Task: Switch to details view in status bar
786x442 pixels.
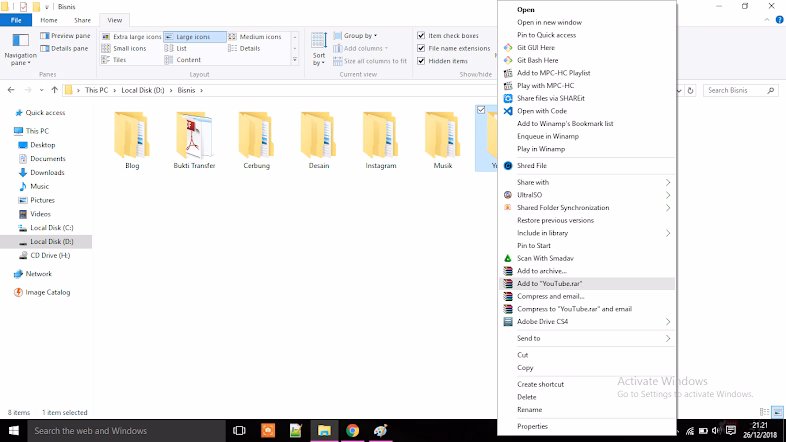Action: click(764, 412)
